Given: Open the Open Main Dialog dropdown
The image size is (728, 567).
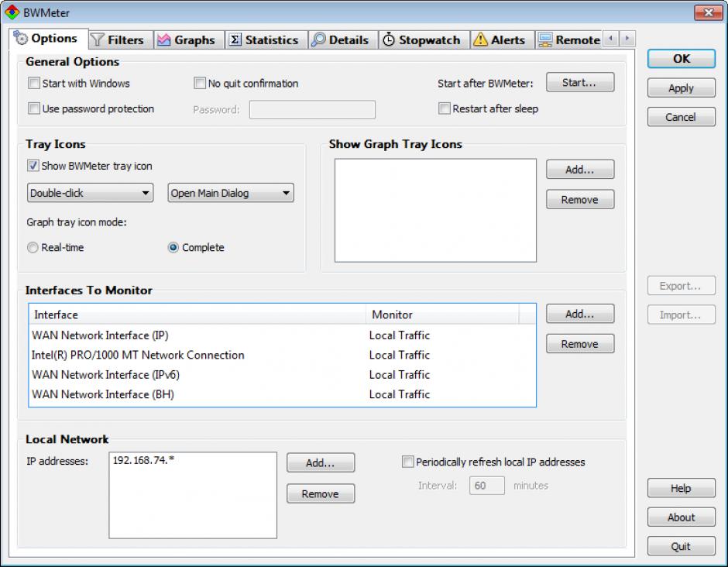Looking at the screenshot, I should pos(231,193).
